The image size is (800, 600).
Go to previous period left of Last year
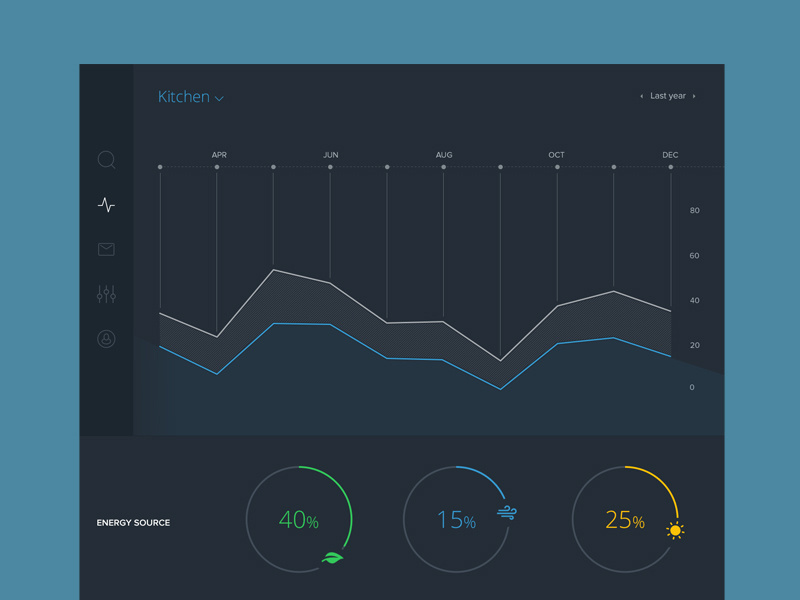coord(641,96)
